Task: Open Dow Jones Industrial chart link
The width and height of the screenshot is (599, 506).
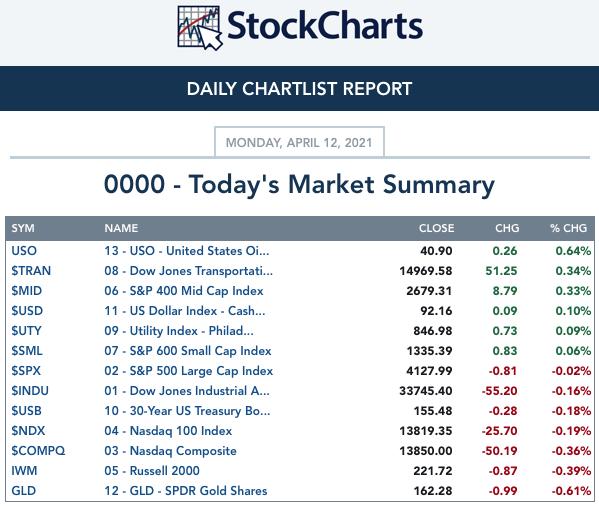Action: click(187, 391)
